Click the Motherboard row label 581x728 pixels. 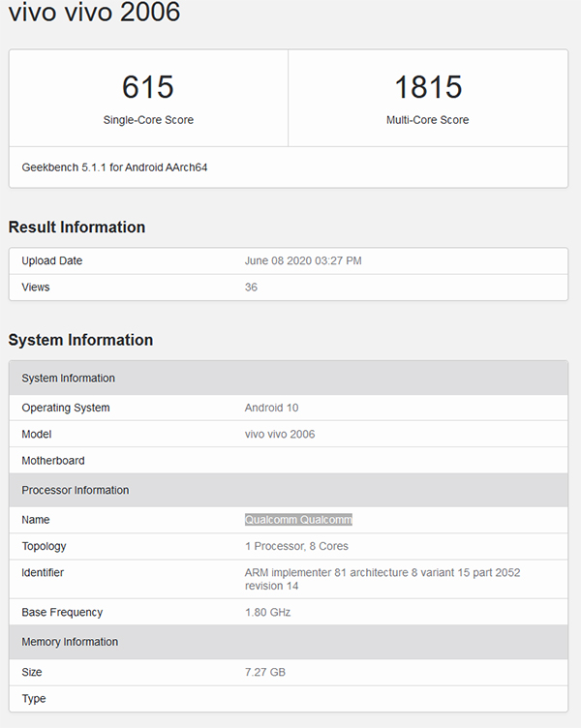[x=53, y=461]
